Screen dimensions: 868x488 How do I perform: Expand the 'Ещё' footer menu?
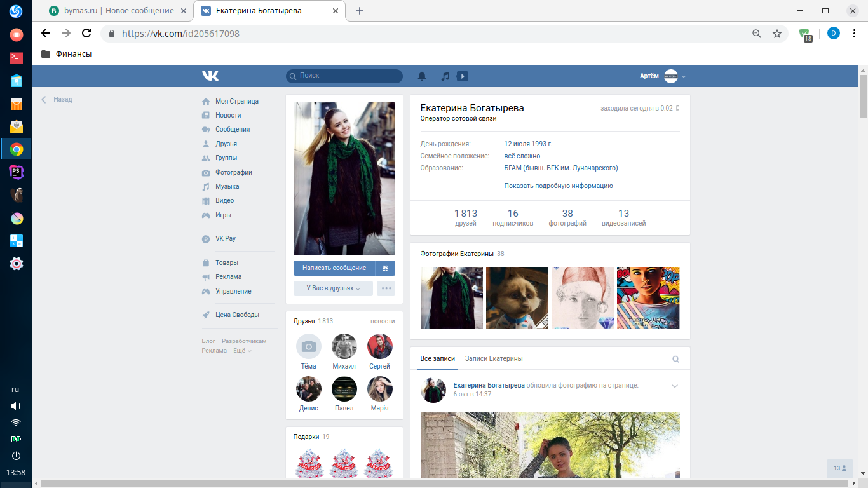(x=242, y=351)
